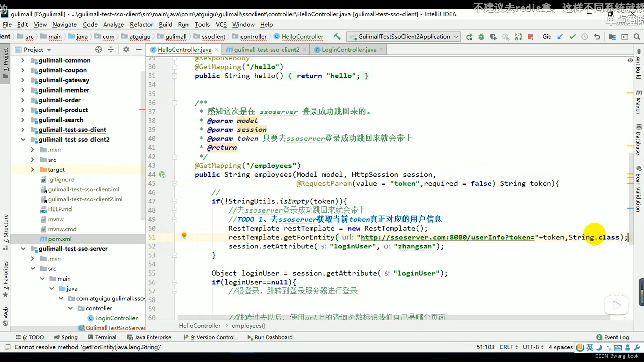
Task: Open GulimallTestSsoClient2Application run configuration dropdown
Action: click(404, 37)
